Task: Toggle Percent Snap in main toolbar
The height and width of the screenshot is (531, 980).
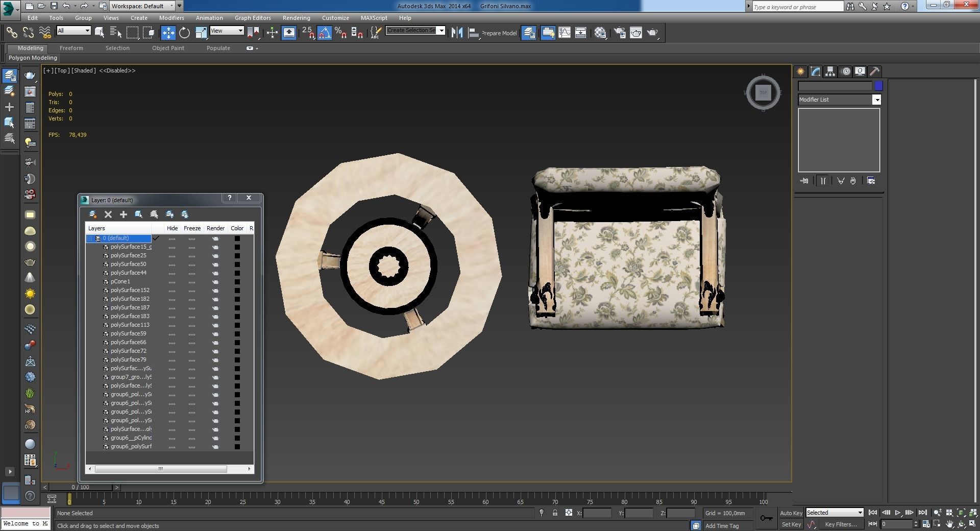Action: [x=340, y=33]
